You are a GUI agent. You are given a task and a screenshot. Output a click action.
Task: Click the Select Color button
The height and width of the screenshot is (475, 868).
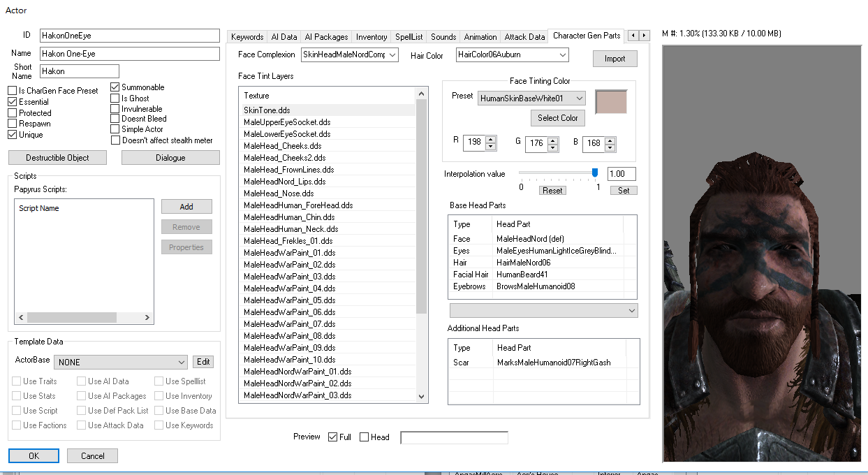[557, 118]
